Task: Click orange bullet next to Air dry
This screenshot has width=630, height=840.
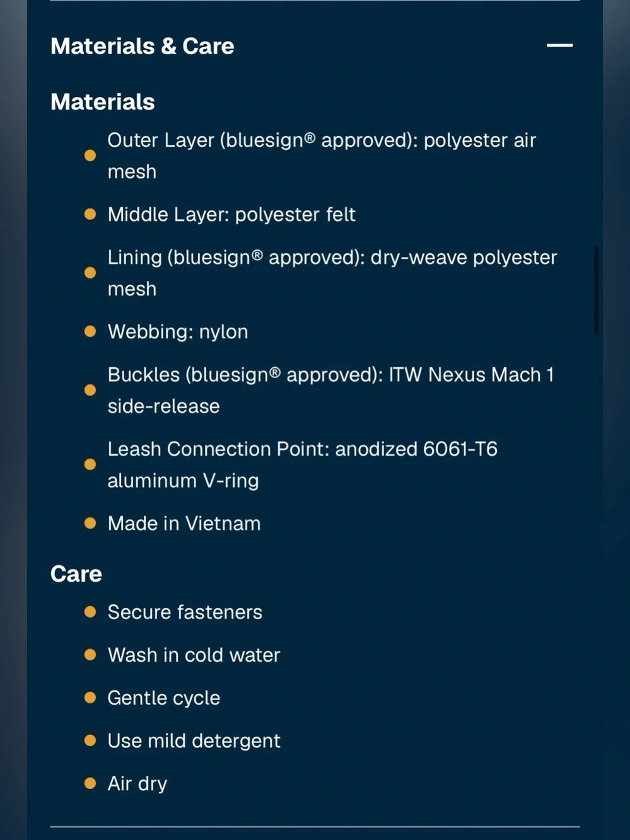Action: [x=90, y=783]
